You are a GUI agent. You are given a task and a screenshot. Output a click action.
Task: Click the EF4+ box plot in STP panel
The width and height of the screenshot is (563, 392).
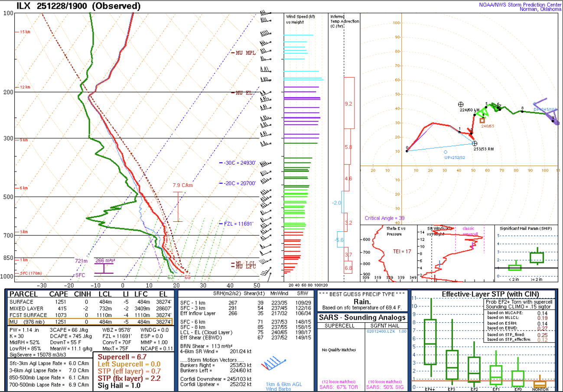(x=430, y=342)
